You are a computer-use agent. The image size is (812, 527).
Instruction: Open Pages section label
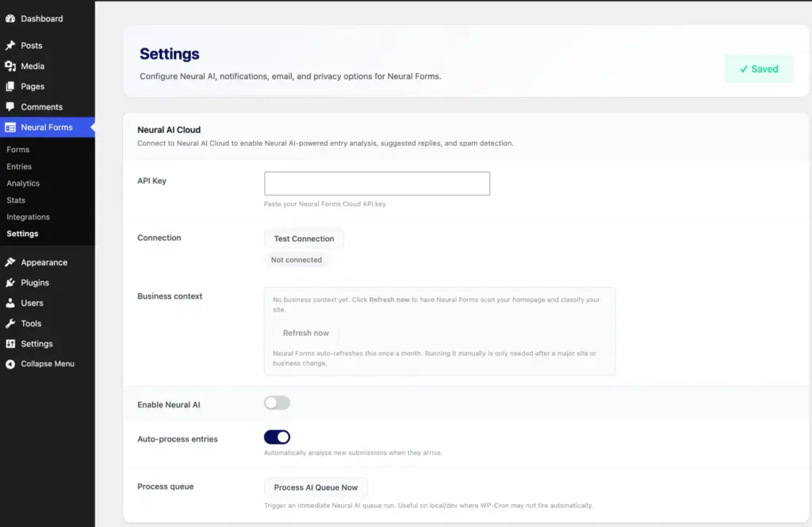33,86
